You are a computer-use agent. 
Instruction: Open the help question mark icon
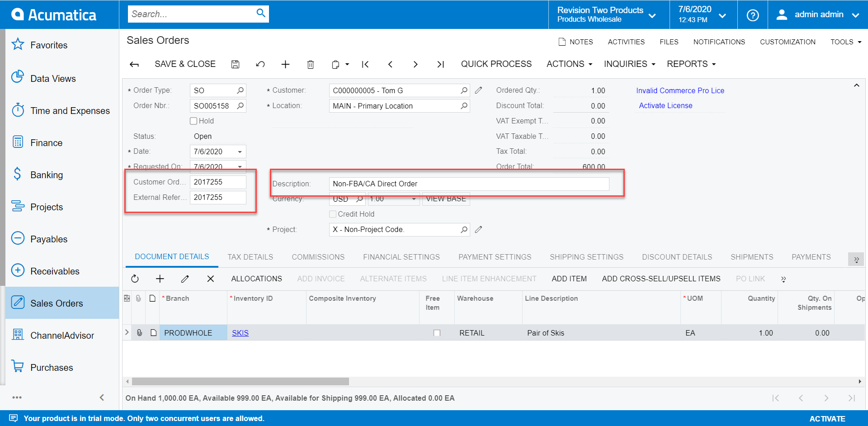tap(753, 15)
